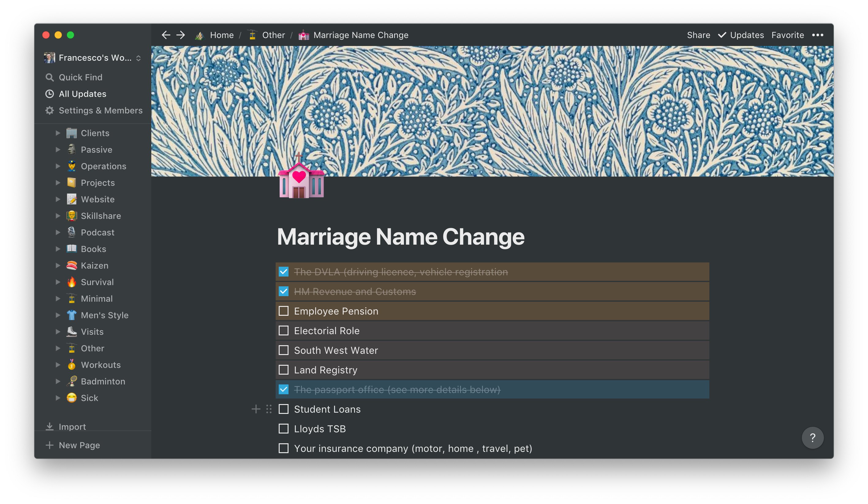
Task: Click the blue floral cover image
Action: click(517, 103)
